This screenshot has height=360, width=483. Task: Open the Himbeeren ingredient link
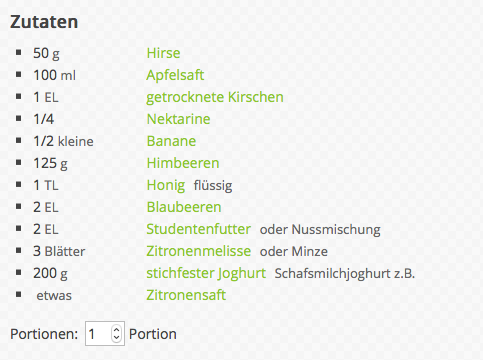(183, 163)
